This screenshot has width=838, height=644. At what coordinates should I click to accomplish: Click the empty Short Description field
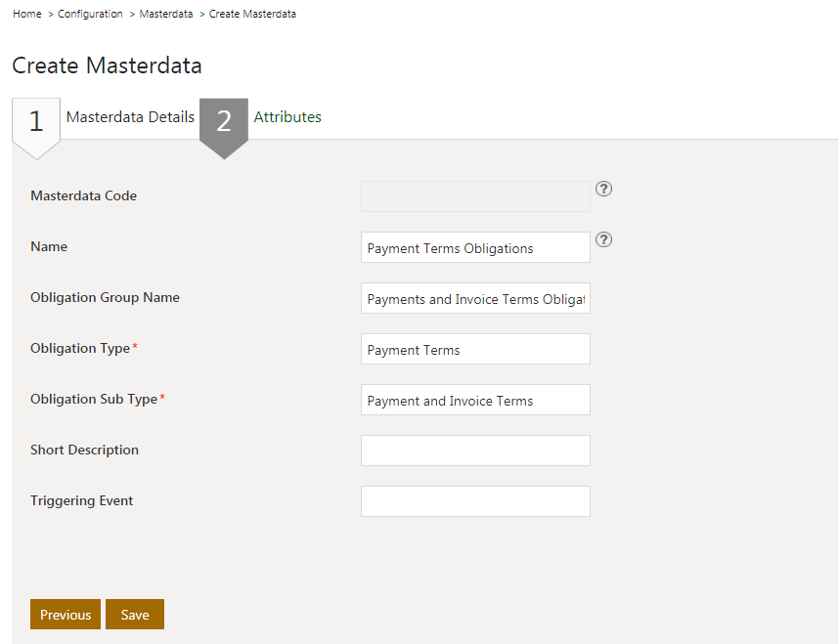tap(475, 451)
